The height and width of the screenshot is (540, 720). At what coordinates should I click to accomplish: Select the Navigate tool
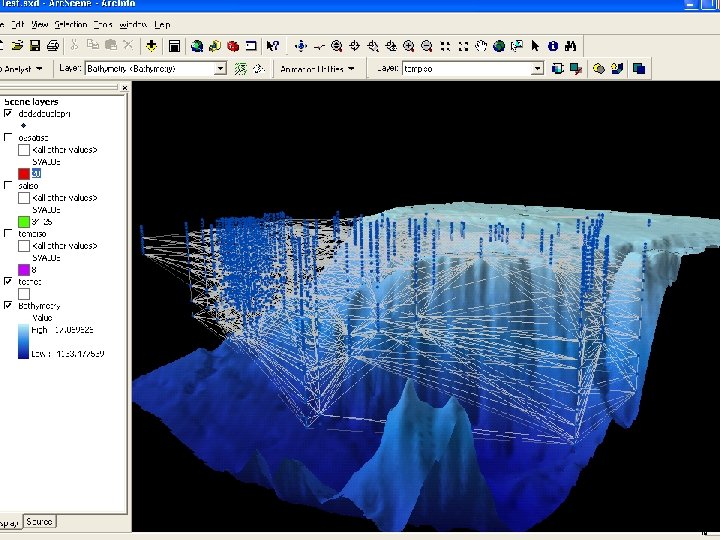tap(301, 45)
